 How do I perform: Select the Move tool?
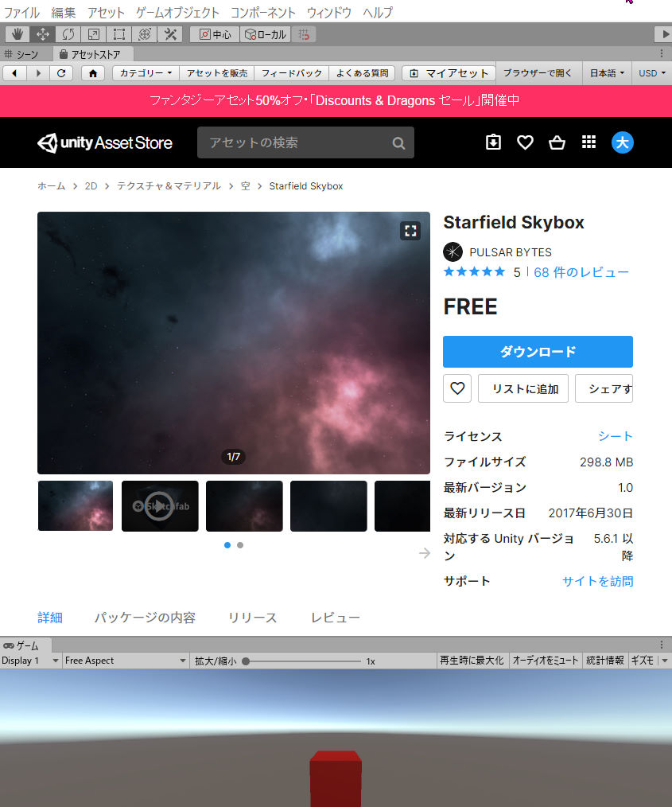coord(43,34)
